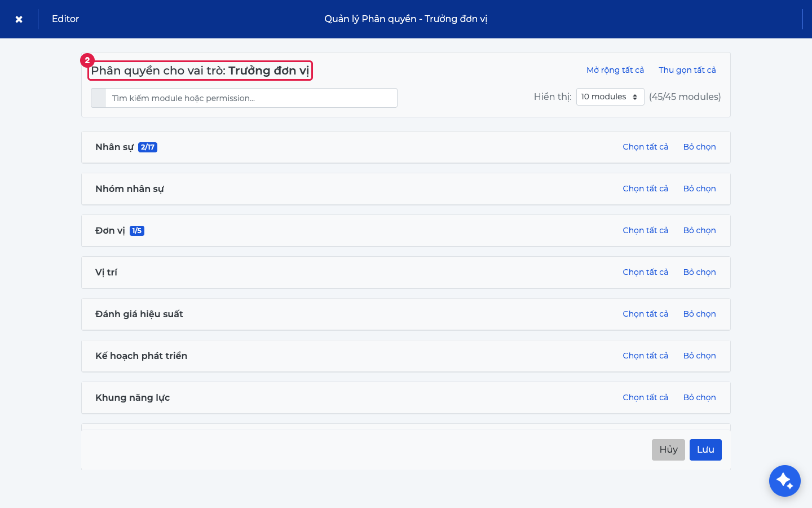Screen dimensions: 812x508
Task: Click the 1/5 badge on Đơn vị
Action: coord(137,231)
